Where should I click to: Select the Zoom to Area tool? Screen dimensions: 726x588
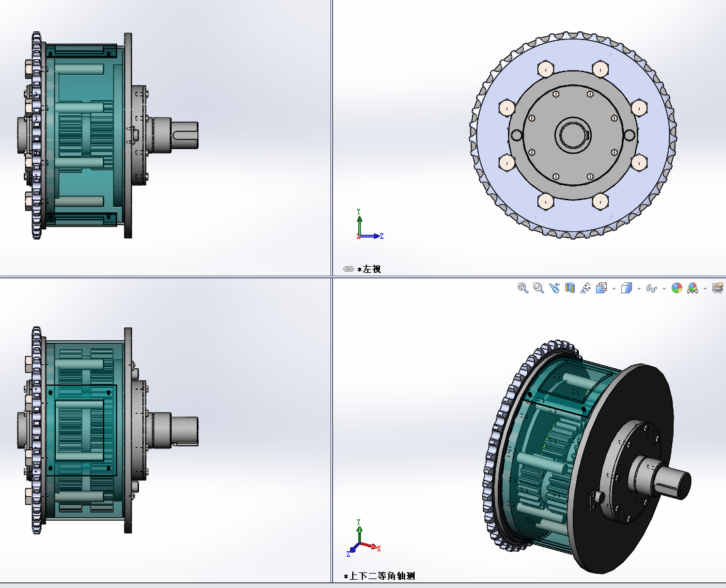pos(538,289)
